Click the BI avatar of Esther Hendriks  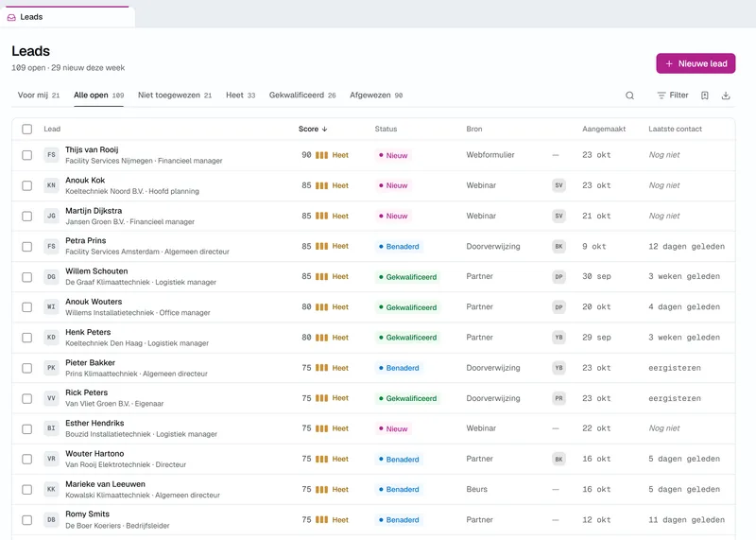(52, 428)
